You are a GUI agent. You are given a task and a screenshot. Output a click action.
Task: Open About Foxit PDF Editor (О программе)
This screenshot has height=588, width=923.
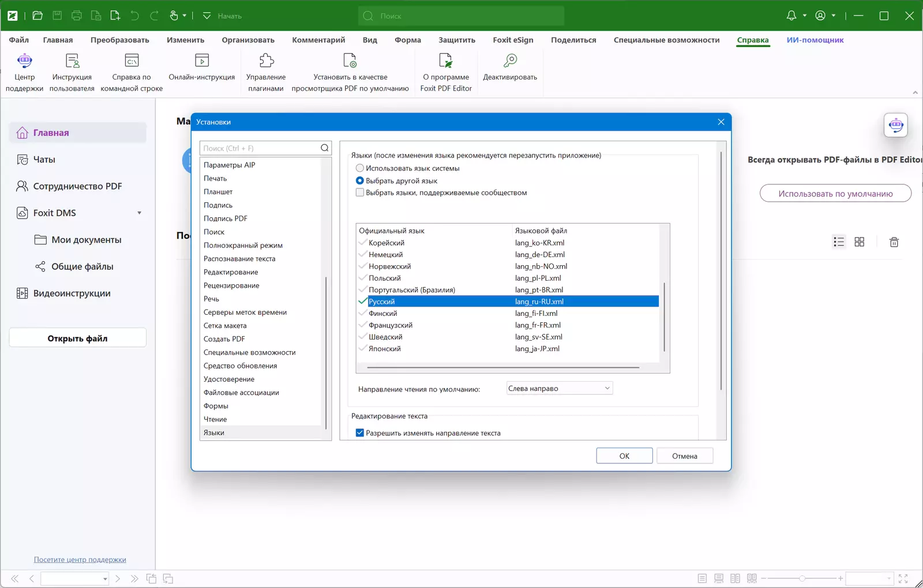coord(446,61)
